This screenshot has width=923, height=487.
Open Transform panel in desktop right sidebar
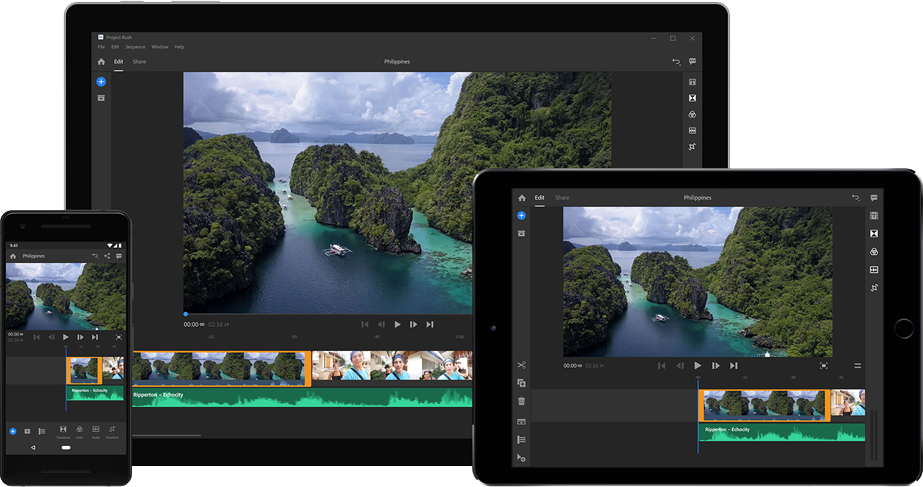(692, 147)
